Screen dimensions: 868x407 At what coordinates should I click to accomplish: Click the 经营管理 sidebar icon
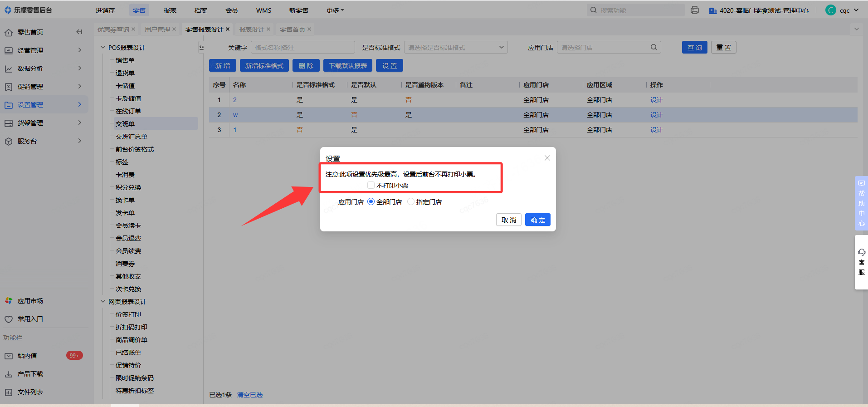click(9, 50)
